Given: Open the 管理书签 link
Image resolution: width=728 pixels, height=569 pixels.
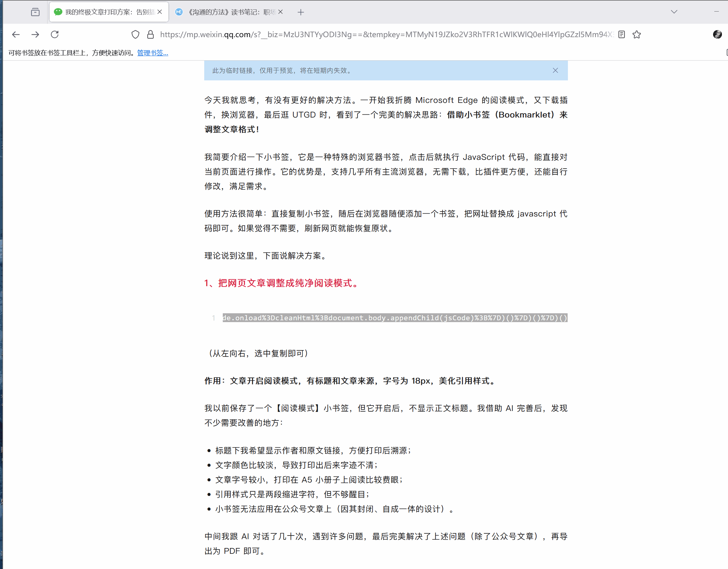Looking at the screenshot, I should coord(153,53).
